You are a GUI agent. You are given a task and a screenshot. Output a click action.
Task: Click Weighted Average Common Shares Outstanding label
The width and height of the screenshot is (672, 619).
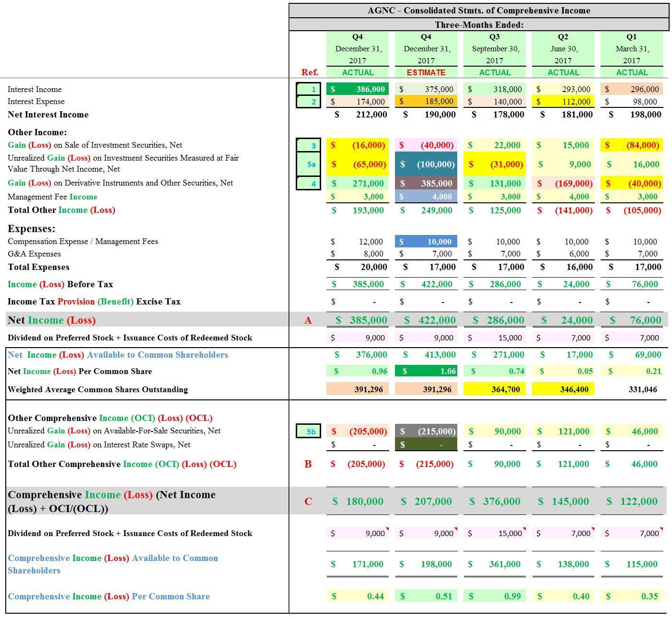(98, 389)
